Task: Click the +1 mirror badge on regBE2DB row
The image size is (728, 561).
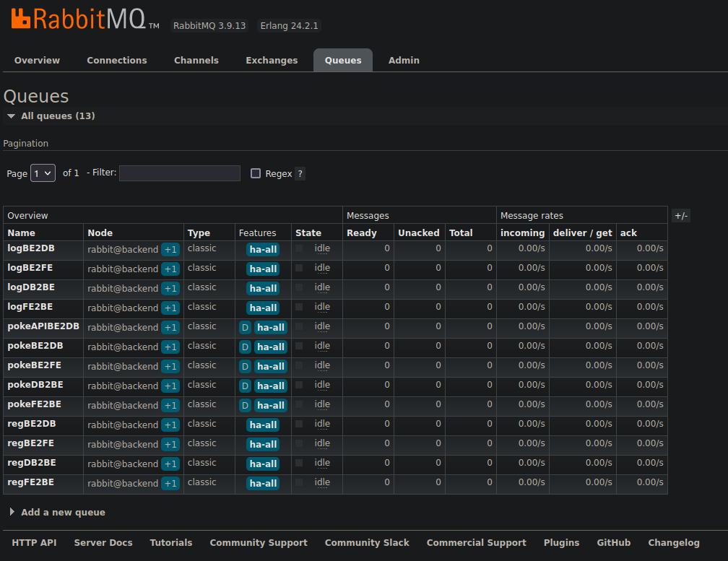Action: point(170,425)
